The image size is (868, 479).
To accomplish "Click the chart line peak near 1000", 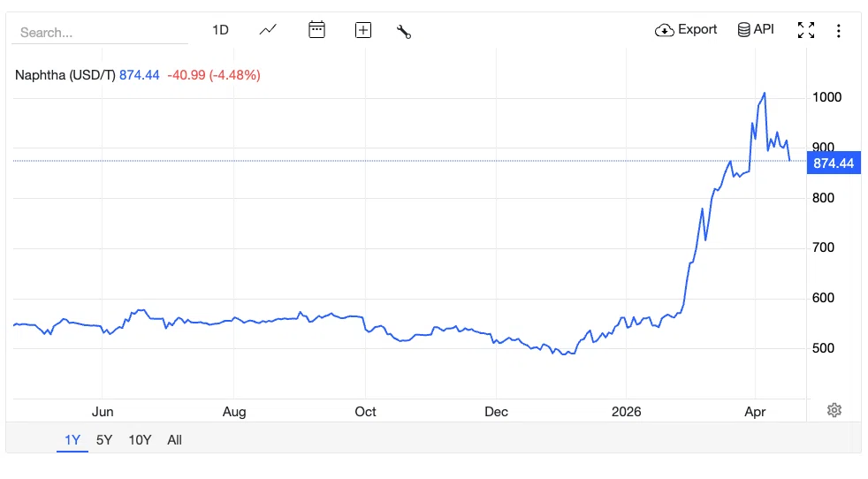I will coord(765,94).
